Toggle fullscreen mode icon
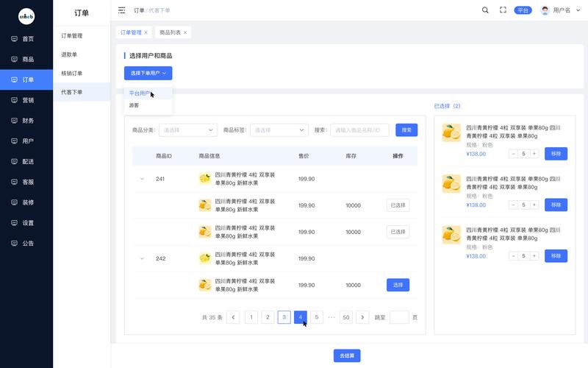588x368 pixels. point(503,10)
